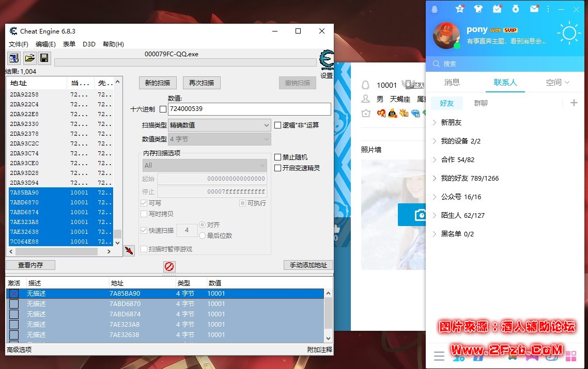Screen dimensions: 588x369
Task: Click the found-list horizontal scrollbar
Action: coord(60,251)
